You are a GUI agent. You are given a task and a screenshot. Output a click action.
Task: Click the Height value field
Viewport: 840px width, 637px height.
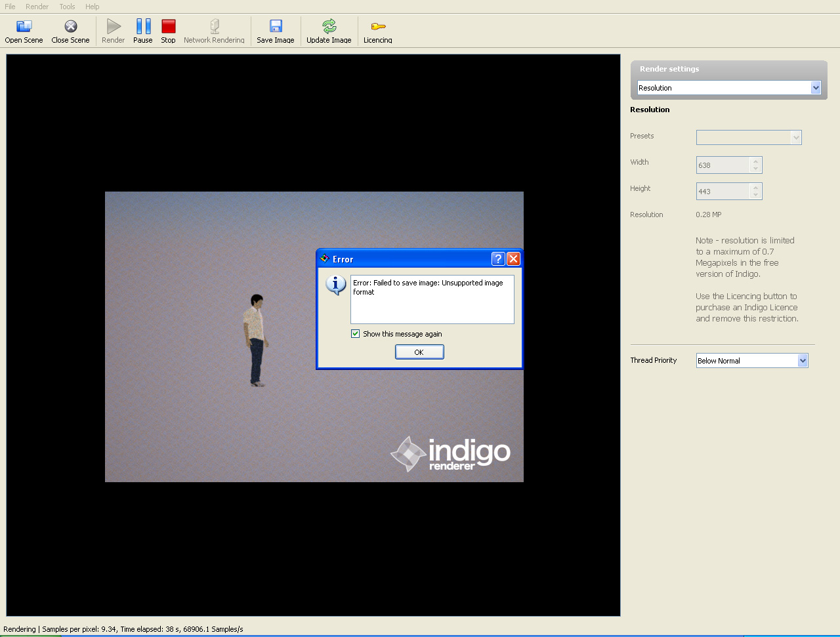coord(723,192)
